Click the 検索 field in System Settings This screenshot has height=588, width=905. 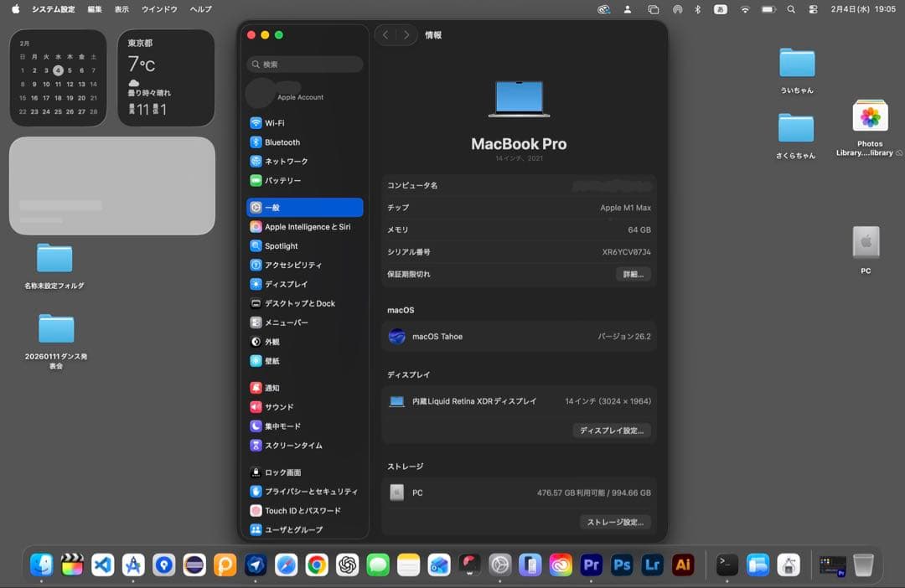point(303,64)
